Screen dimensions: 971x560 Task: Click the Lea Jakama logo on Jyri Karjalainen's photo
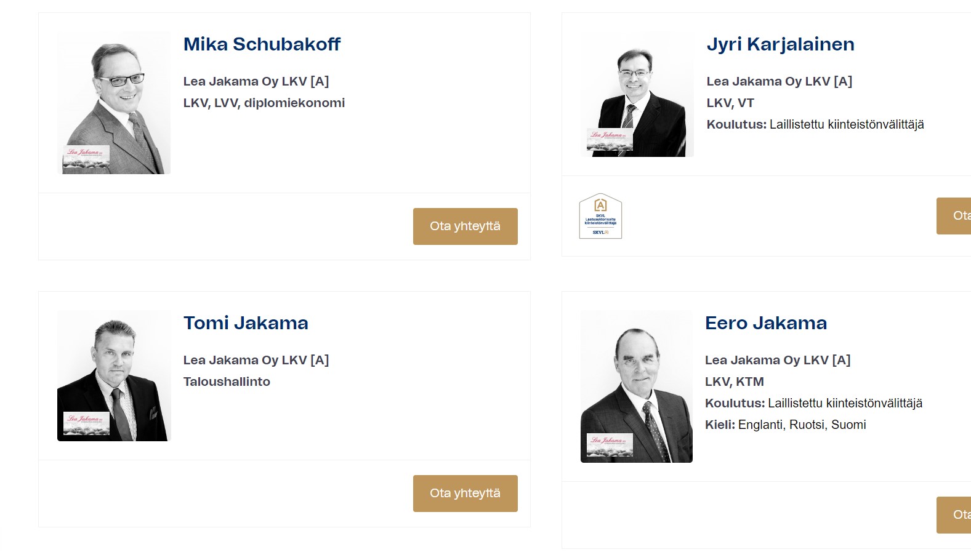610,139
